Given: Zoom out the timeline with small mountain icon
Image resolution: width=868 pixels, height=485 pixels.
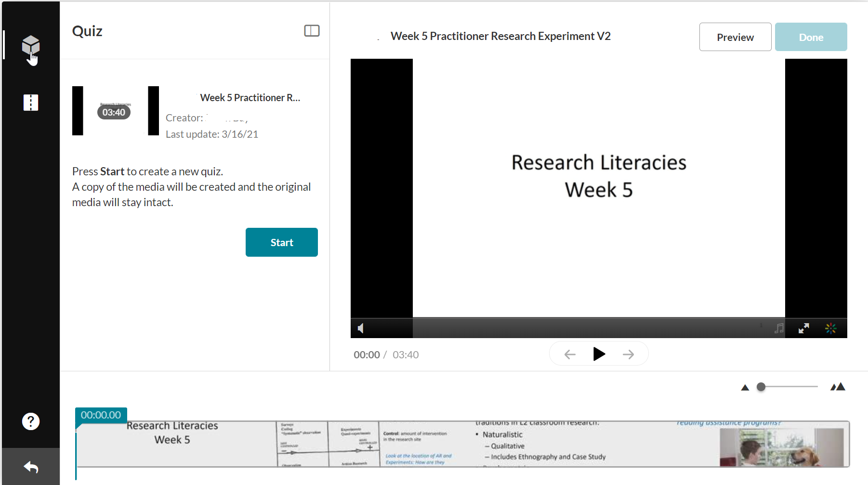Looking at the screenshot, I should pos(745,387).
